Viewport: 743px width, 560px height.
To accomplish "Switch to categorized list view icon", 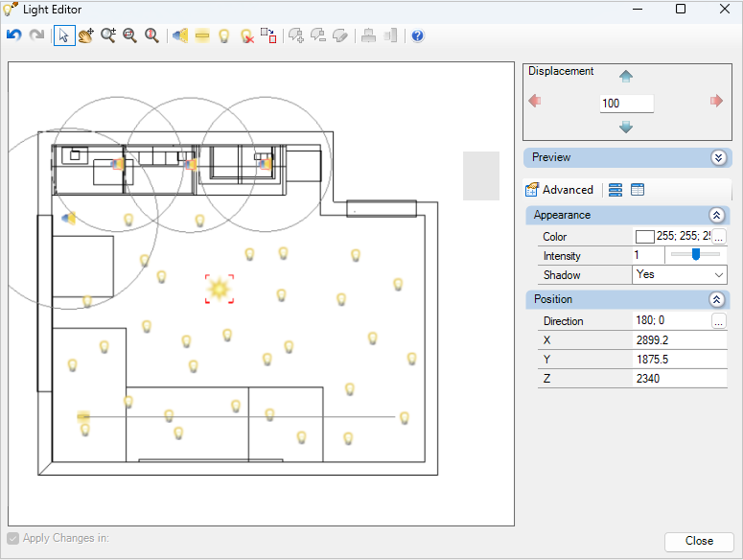I will point(615,190).
